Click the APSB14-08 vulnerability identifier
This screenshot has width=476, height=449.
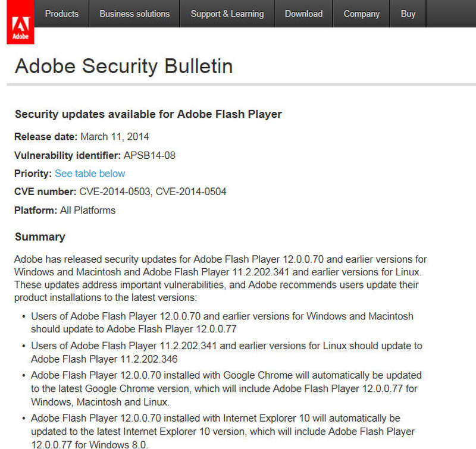pos(149,155)
